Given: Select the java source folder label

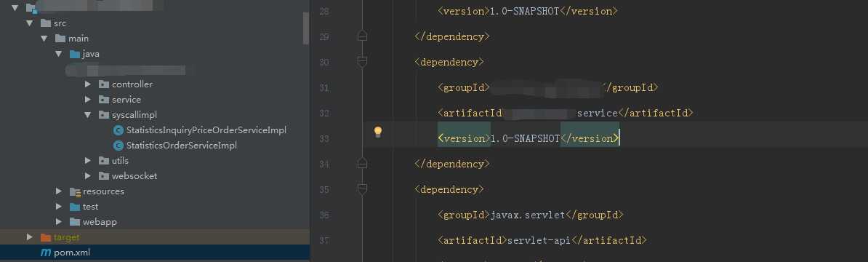Looking at the screenshot, I should [x=91, y=54].
